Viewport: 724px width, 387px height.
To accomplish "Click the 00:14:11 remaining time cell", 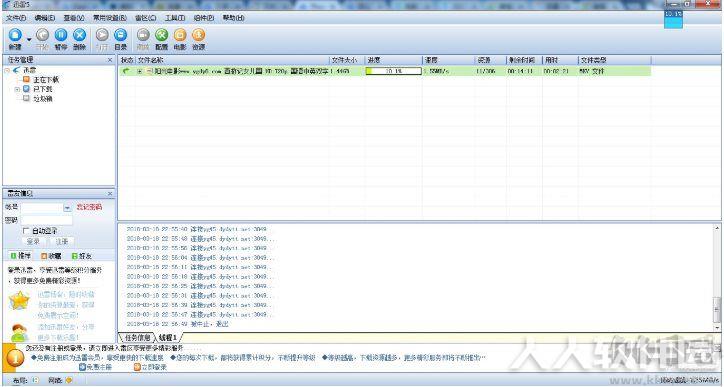I will tap(520, 71).
